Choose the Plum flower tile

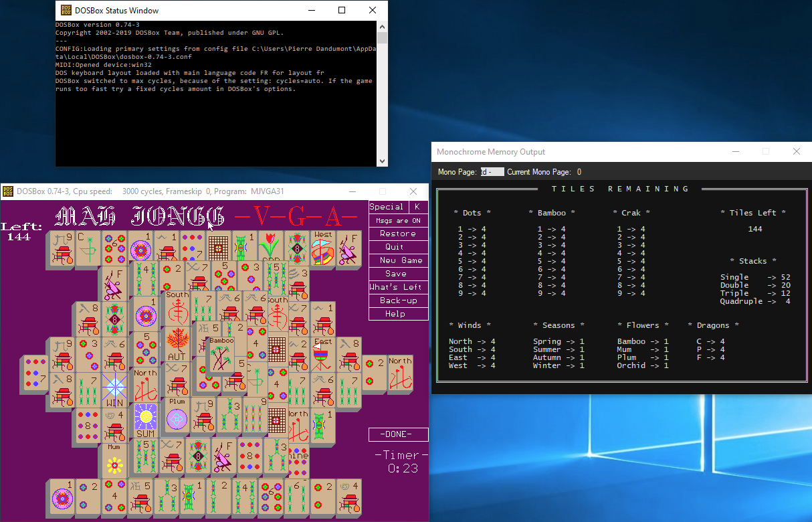pyautogui.click(x=176, y=414)
